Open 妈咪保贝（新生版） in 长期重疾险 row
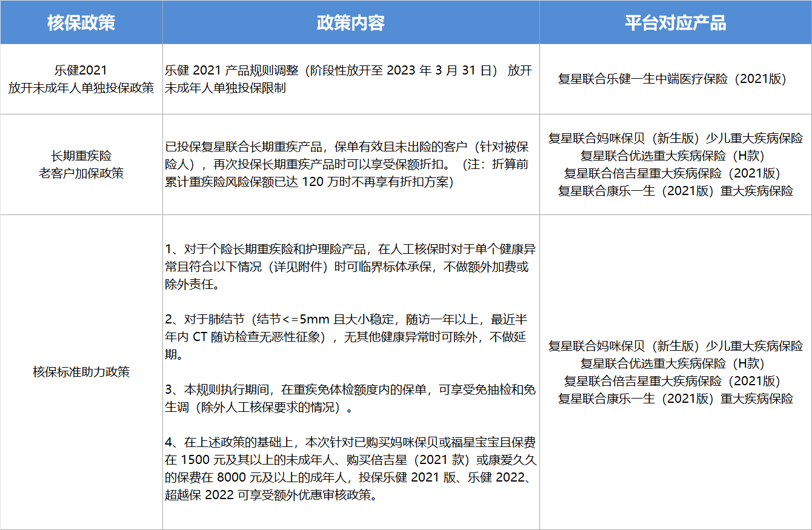The height and width of the screenshot is (530, 812). (675, 138)
